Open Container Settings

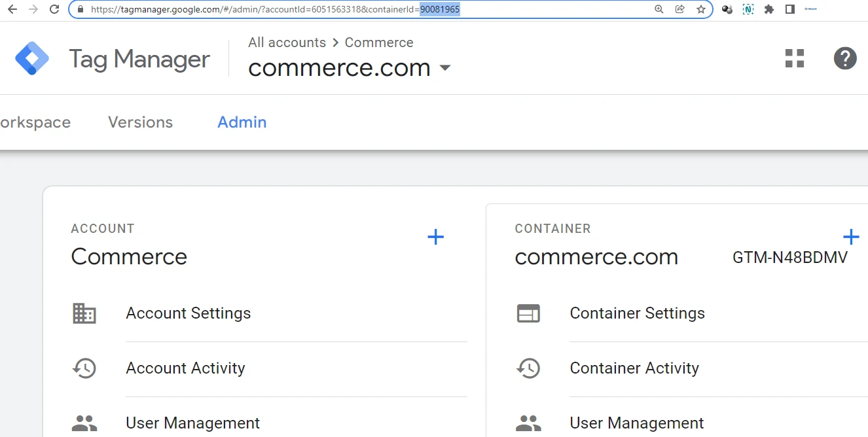(x=637, y=313)
